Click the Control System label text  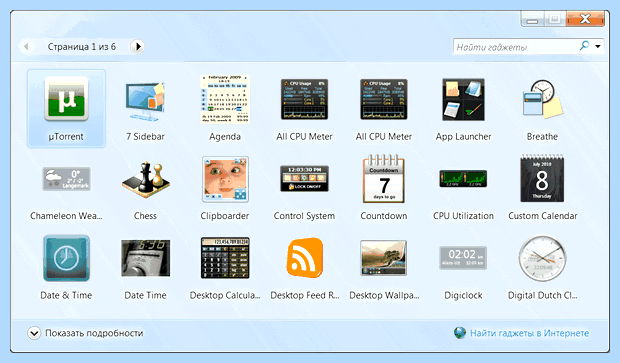tap(304, 216)
